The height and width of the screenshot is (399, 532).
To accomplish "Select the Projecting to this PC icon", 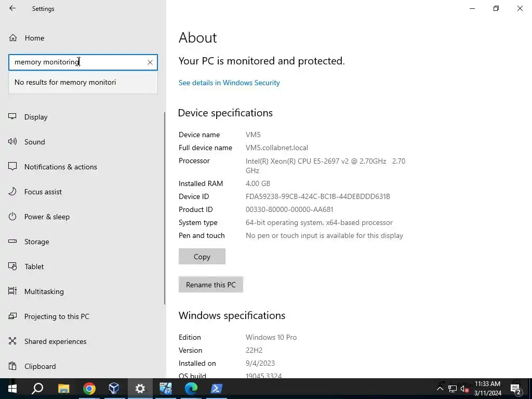I will (12, 316).
